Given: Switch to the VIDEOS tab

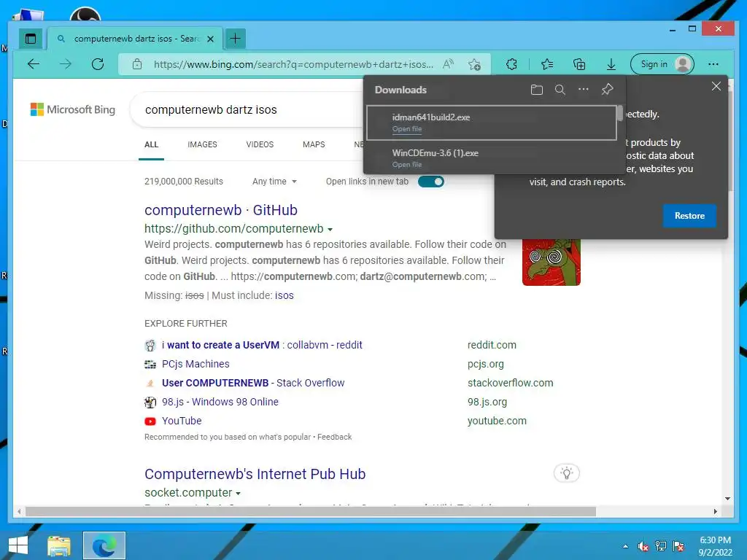Looking at the screenshot, I should click(260, 145).
